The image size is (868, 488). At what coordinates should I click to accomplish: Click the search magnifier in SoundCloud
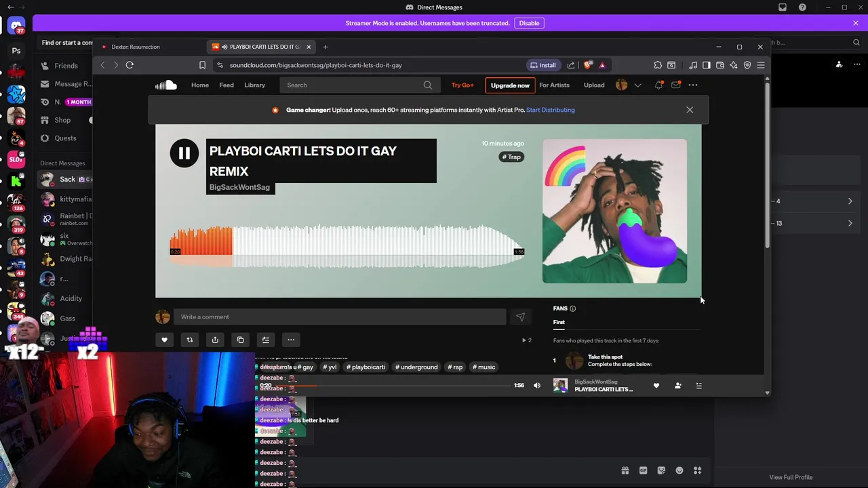tap(427, 85)
